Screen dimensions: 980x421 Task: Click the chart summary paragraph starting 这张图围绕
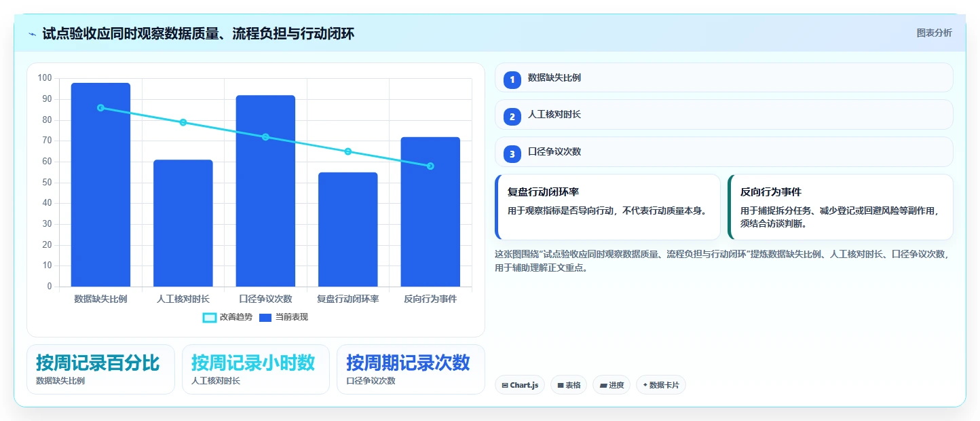pyautogui.click(x=722, y=261)
